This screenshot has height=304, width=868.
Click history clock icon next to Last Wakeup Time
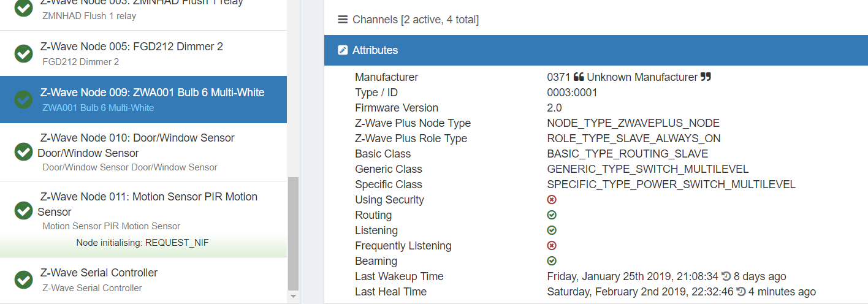pyautogui.click(x=726, y=276)
